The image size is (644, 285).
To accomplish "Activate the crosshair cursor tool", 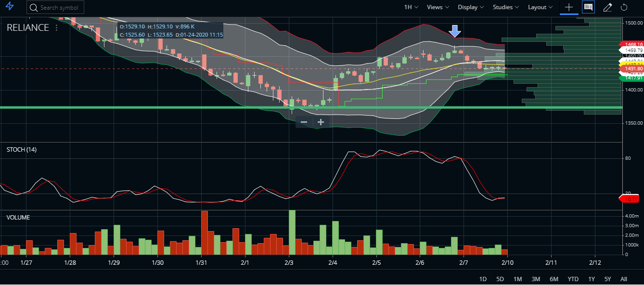I will (x=569, y=7).
